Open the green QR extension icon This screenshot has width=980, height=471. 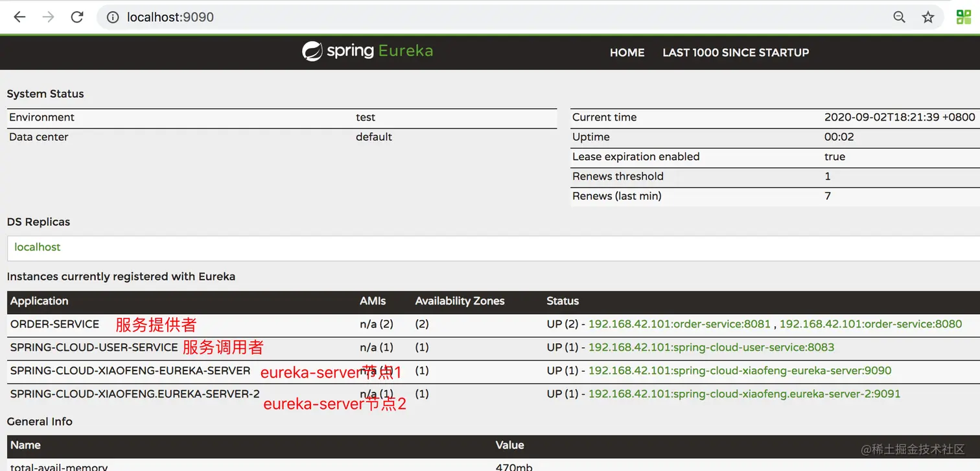click(964, 18)
